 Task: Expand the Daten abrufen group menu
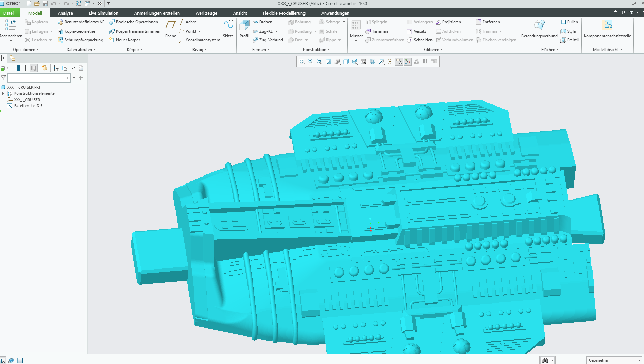(81, 50)
